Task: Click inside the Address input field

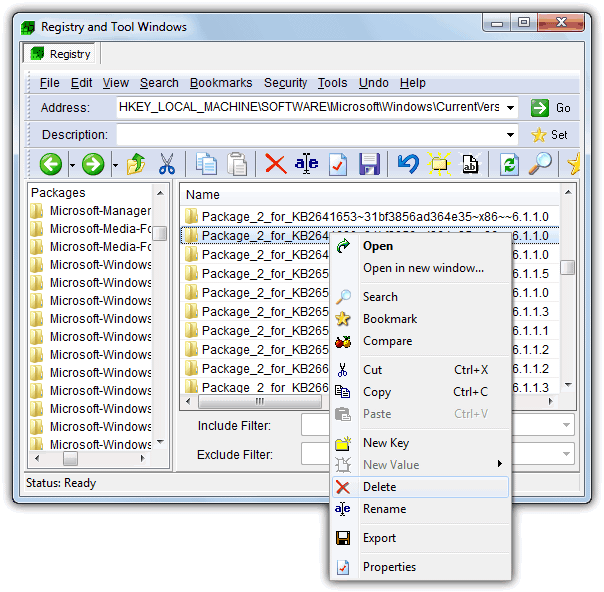Action: tap(309, 107)
